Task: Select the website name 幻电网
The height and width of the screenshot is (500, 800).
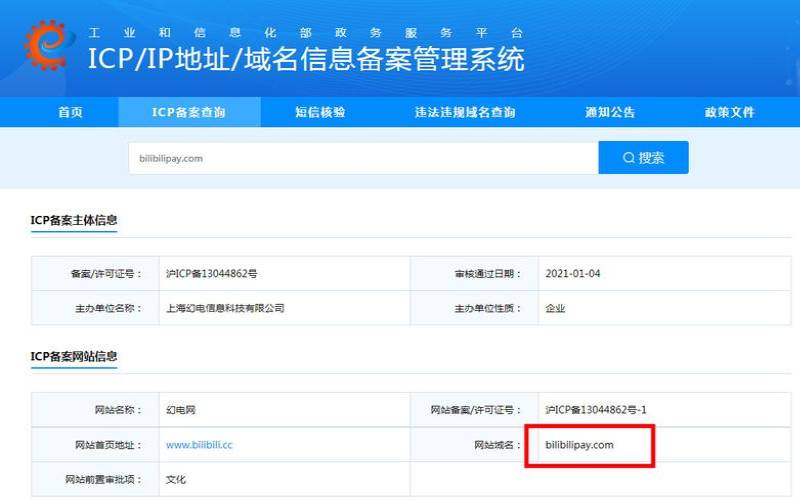Action: (181, 410)
